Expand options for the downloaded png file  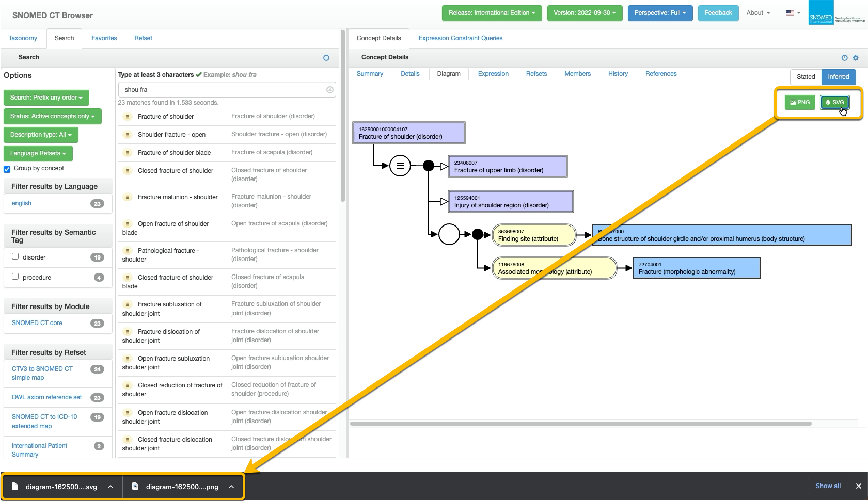[231, 487]
